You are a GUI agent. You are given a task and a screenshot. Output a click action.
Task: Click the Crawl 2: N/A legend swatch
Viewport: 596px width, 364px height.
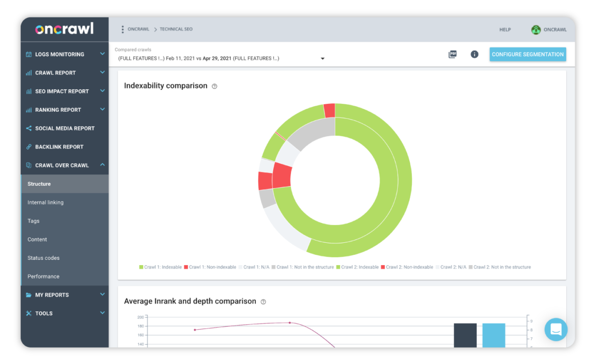click(438, 267)
